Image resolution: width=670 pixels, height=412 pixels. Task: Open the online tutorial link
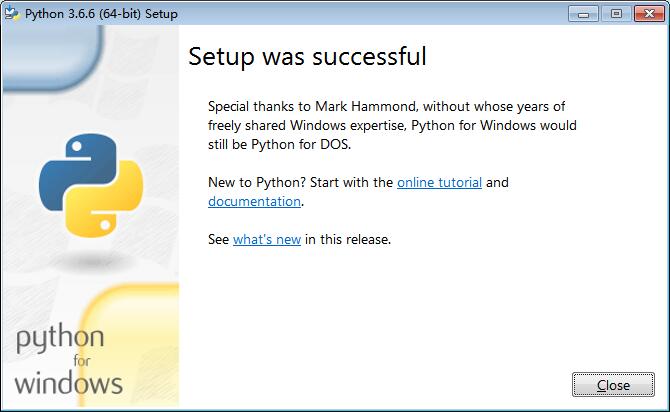pos(439,183)
